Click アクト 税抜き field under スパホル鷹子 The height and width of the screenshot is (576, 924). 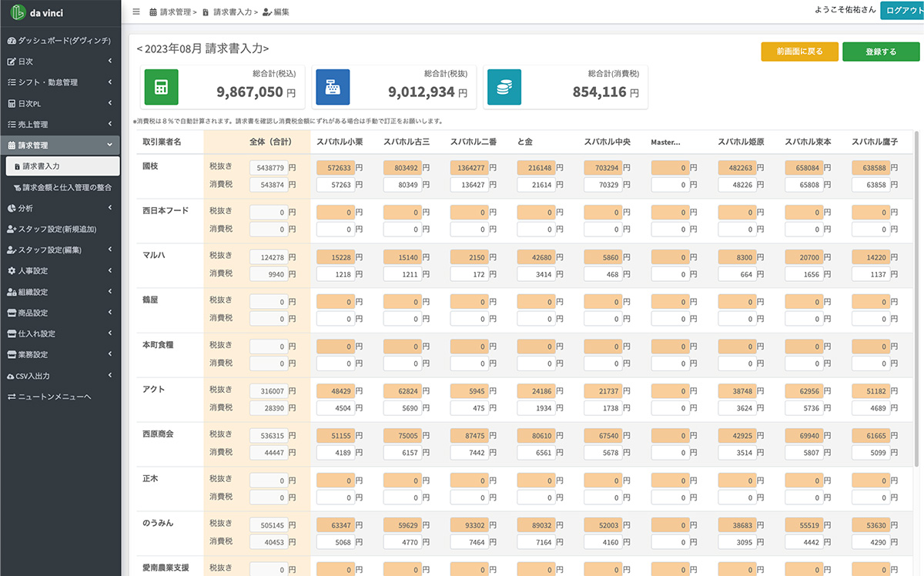pyautogui.click(x=871, y=390)
